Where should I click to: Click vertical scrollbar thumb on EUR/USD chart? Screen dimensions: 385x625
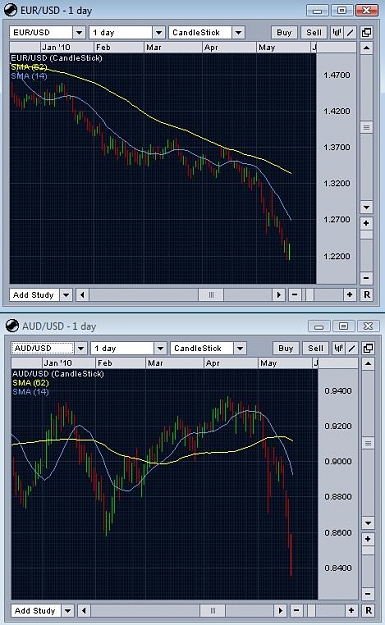click(x=367, y=128)
